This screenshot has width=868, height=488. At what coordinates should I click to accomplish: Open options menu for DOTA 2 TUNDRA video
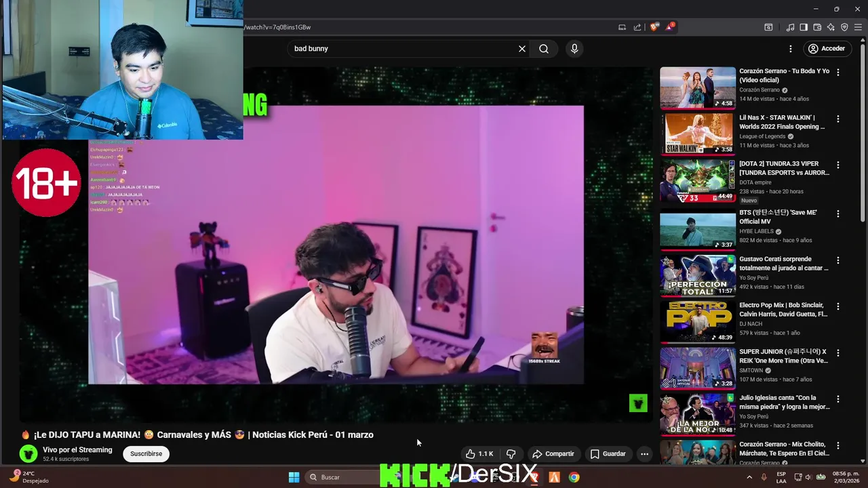tap(838, 165)
